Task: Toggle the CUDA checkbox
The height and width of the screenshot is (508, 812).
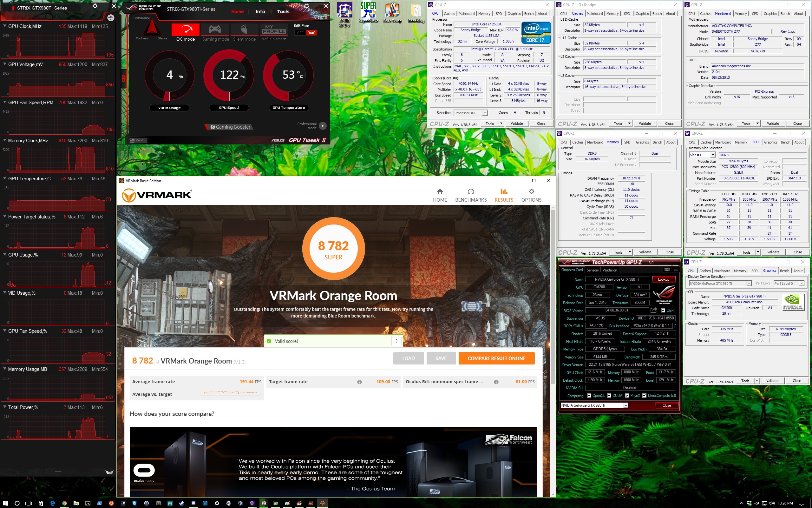Action: [x=609, y=396]
